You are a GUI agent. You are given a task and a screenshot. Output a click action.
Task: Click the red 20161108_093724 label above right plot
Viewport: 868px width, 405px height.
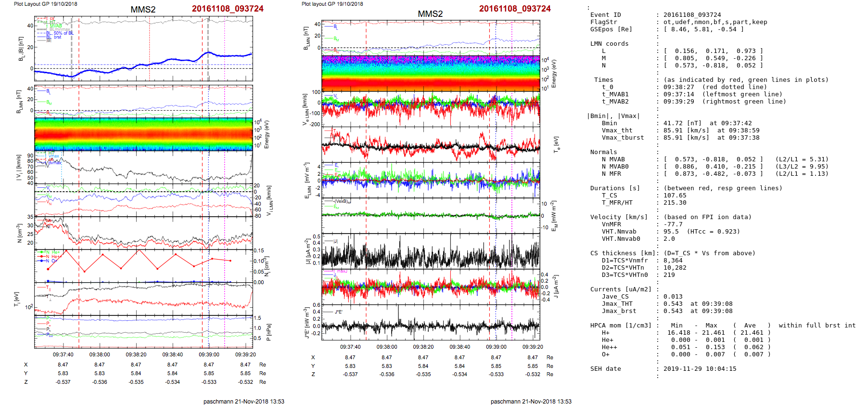click(514, 9)
